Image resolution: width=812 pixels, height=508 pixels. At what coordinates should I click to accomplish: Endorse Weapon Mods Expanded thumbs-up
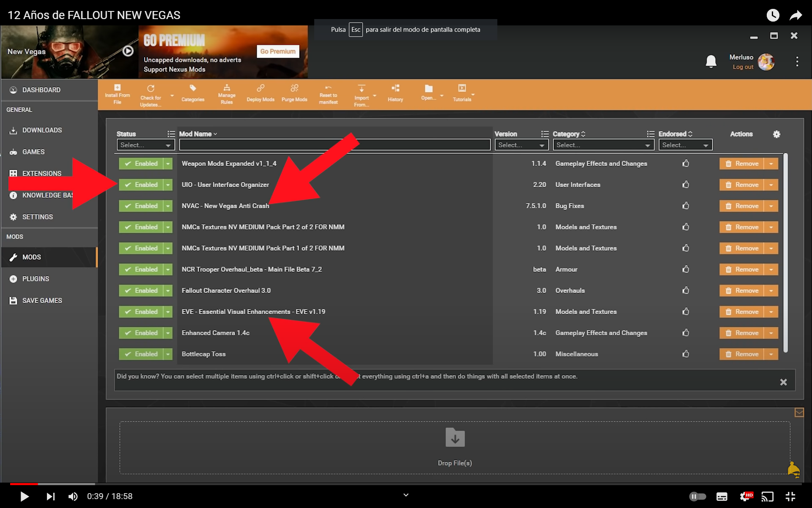point(686,163)
